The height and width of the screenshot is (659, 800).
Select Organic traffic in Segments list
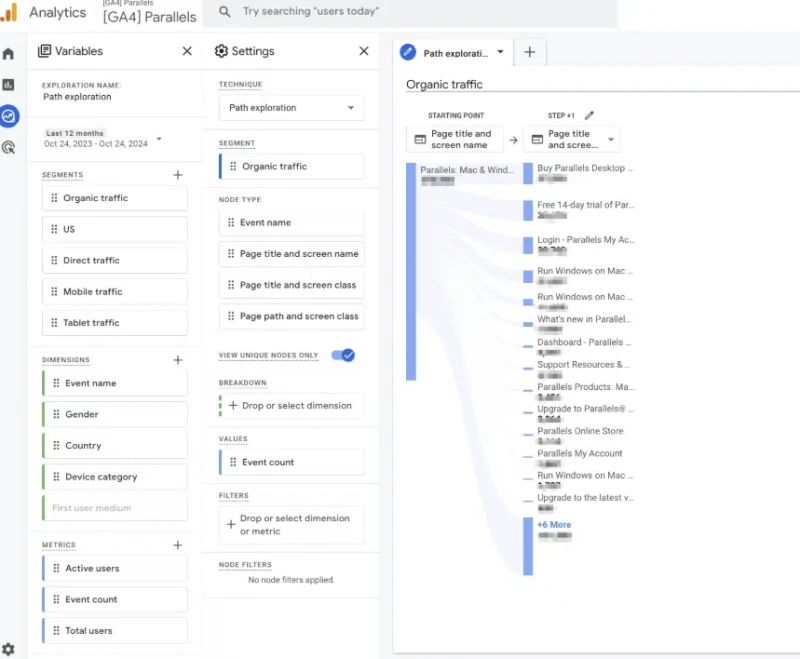pyautogui.click(x=115, y=198)
